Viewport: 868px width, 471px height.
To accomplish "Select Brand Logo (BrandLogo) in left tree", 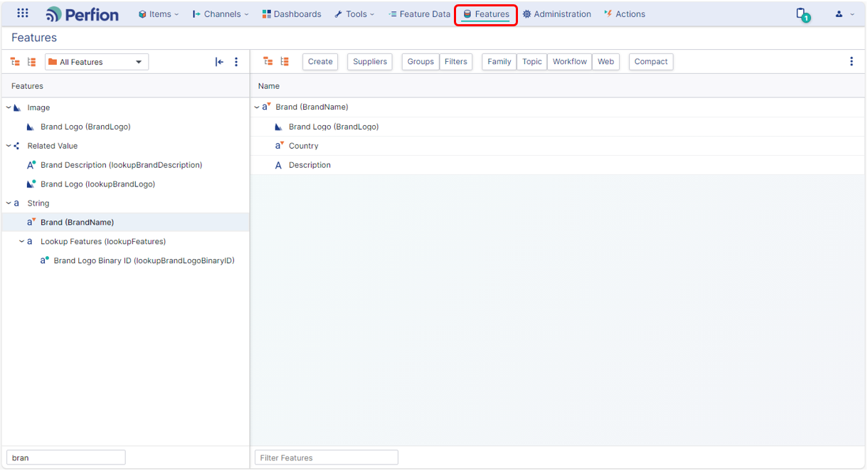I will coord(85,127).
